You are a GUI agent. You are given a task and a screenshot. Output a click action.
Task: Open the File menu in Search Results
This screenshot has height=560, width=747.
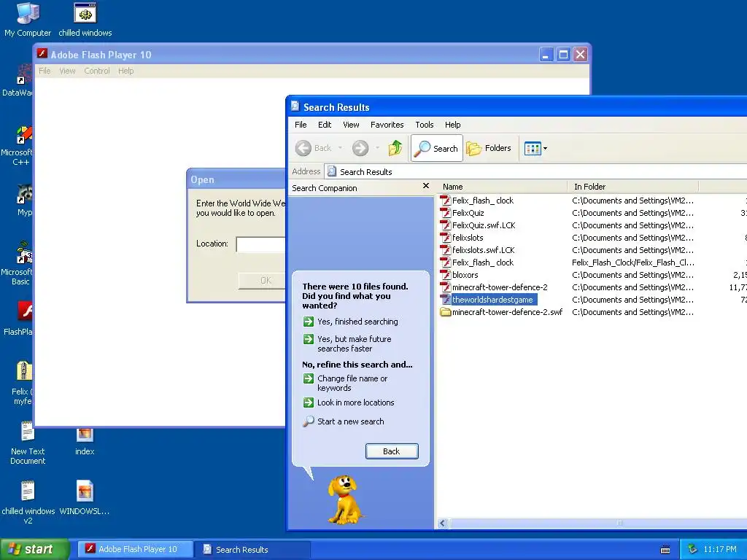[x=301, y=125]
